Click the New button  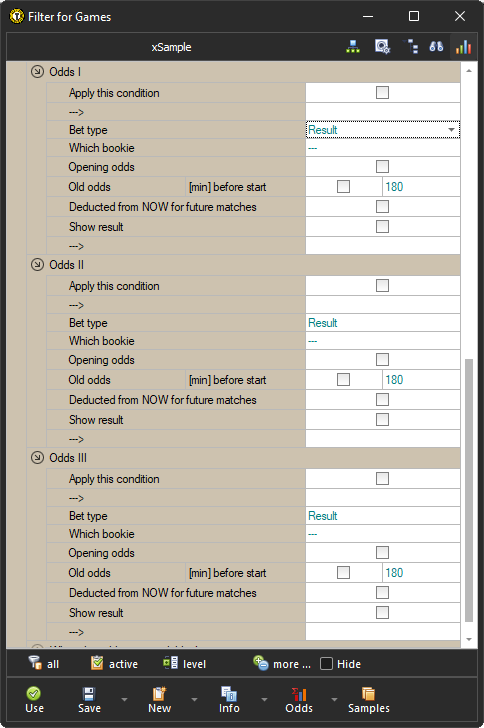(x=159, y=700)
